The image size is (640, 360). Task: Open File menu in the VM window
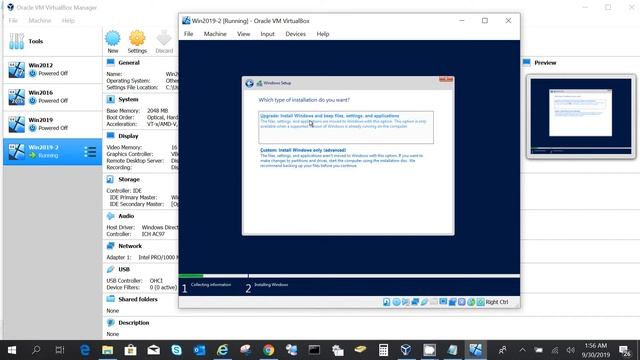[x=189, y=34]
